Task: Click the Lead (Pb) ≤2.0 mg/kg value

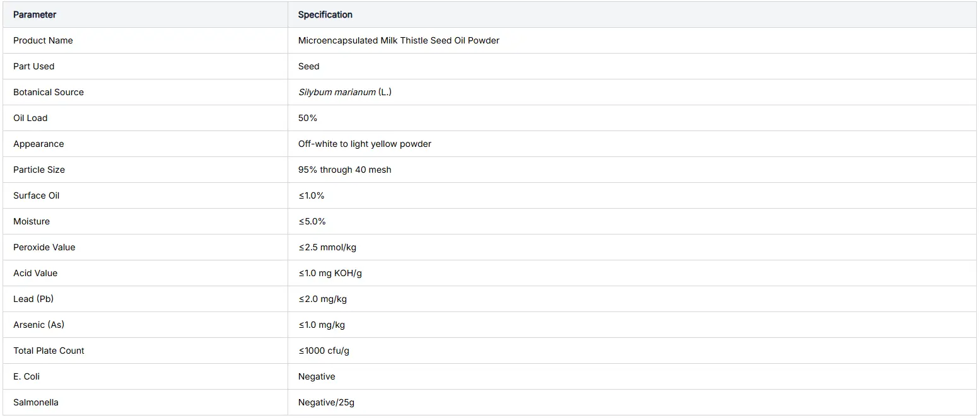Action: click(x=323, y=299)
